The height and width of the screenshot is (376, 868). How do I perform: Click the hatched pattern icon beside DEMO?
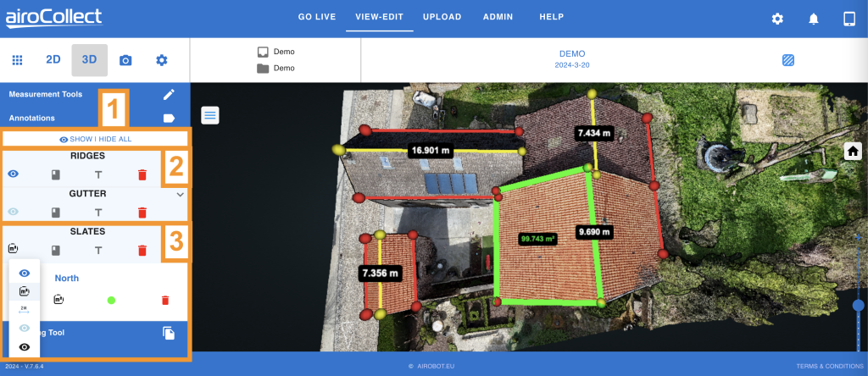pyautogui.click(x=788, y=60)
